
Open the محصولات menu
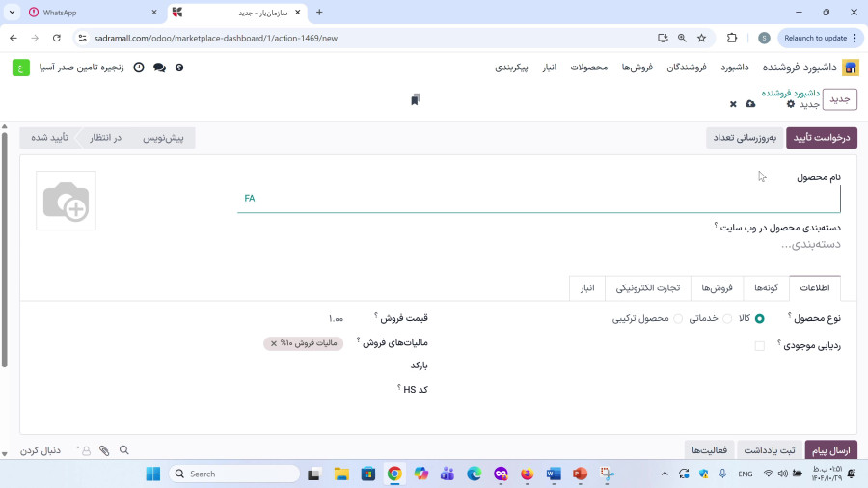(x=588, y=68)
